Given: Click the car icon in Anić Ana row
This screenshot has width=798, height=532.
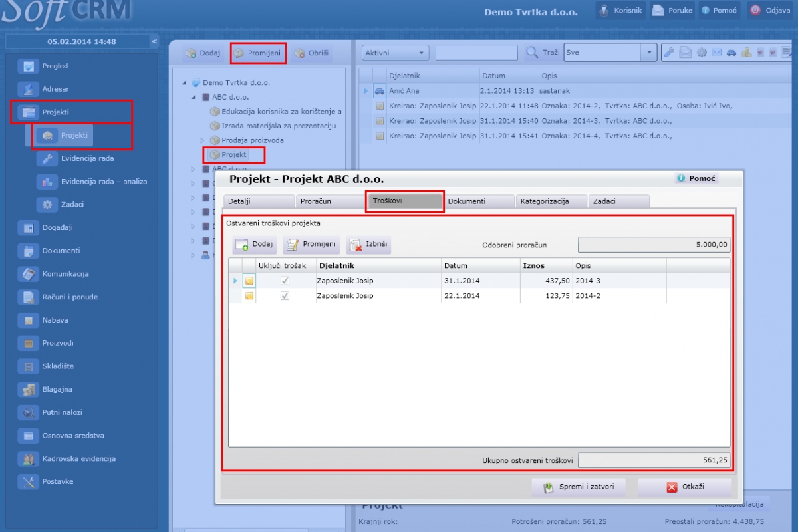Looking at the screenshot, I should coord(379,91).
